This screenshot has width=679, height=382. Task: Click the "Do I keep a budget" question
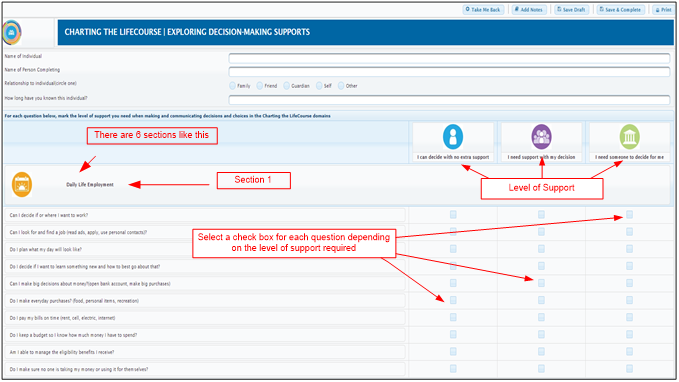point(73,335)
